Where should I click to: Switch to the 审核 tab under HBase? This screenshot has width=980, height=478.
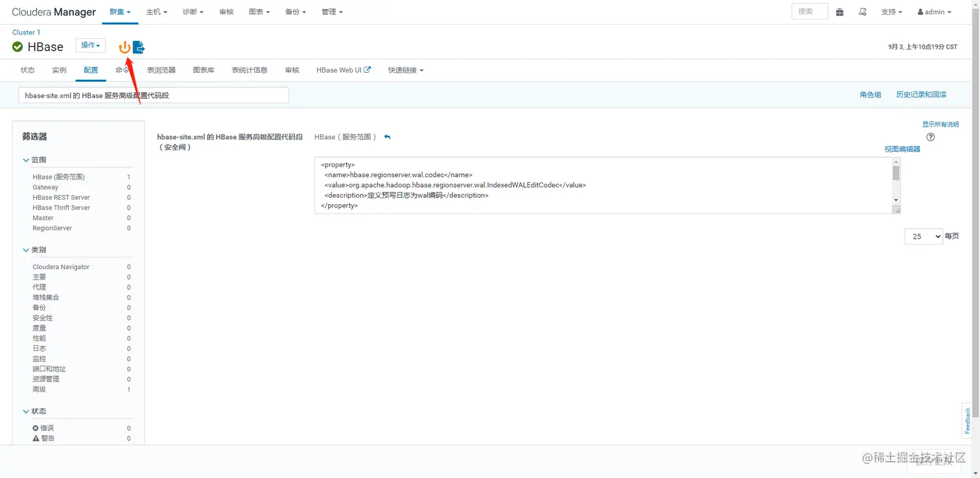[x=292, y=70]
